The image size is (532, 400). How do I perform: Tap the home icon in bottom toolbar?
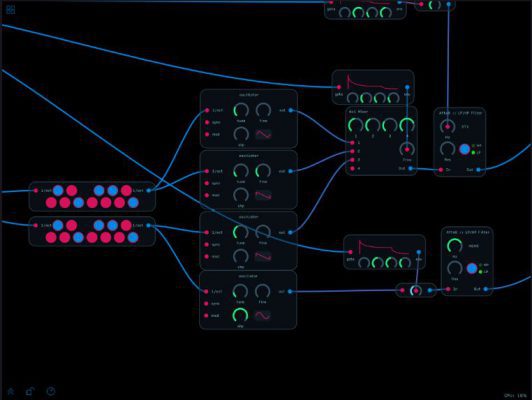[11, 391]
